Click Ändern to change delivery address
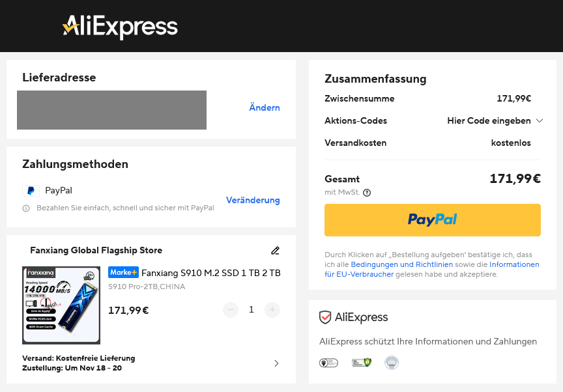This screenshot has width=563, height=392. tap(265, 107)
